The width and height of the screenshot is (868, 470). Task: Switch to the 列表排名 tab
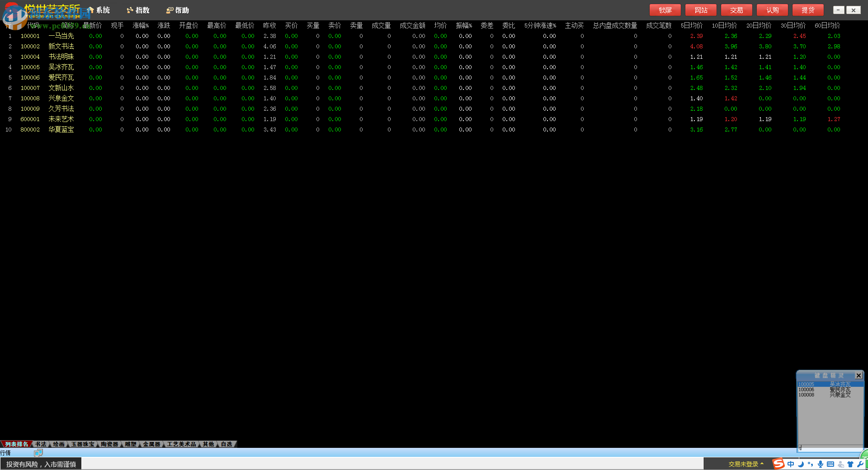coord(17,444)
